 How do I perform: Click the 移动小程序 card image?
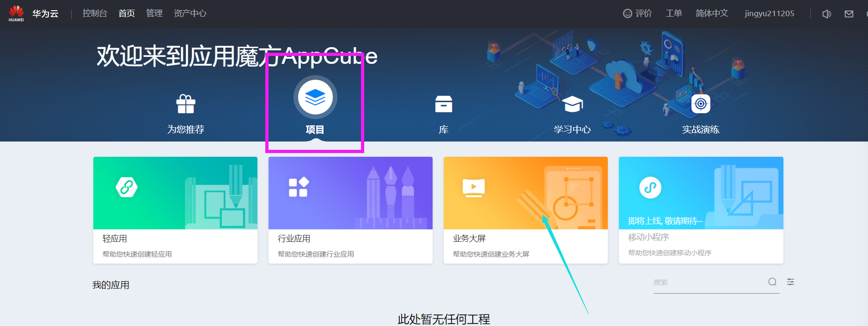point(701,193)
